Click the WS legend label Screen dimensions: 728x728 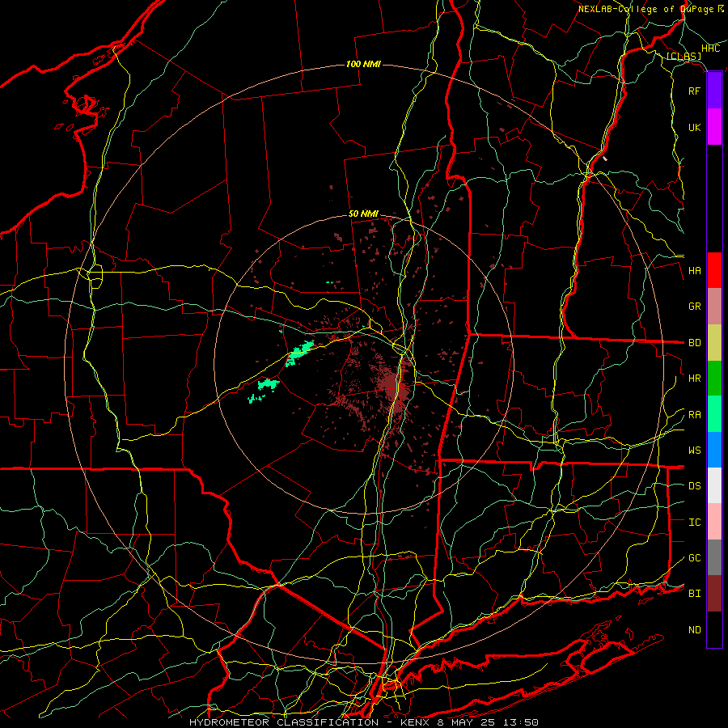[x=694, y=450]
